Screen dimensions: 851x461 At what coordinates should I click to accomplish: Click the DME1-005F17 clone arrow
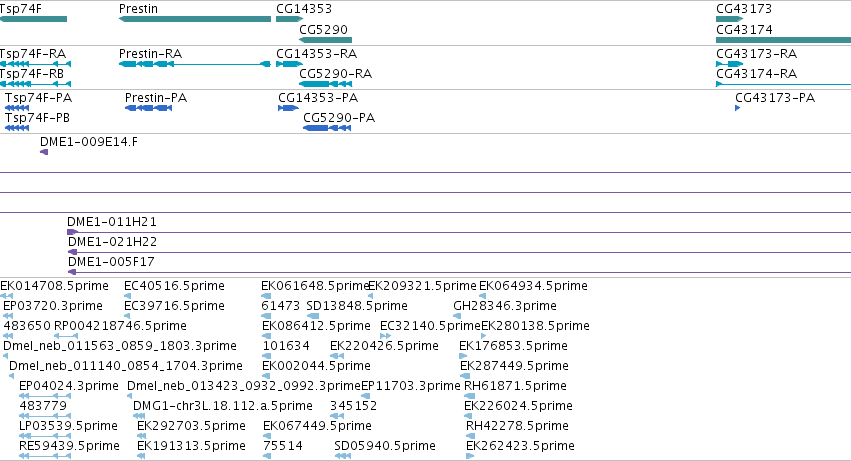(72, 272)
